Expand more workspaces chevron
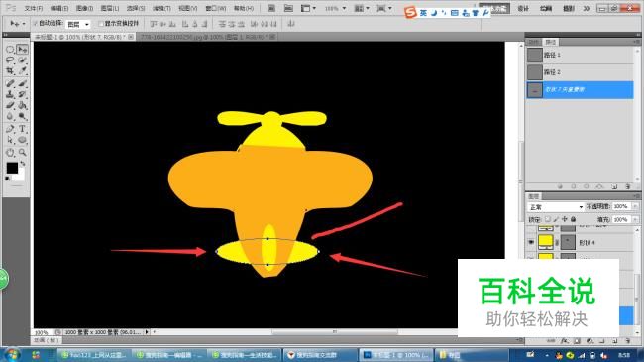This screenshot has width=644, height=362. tap(587, 8)
